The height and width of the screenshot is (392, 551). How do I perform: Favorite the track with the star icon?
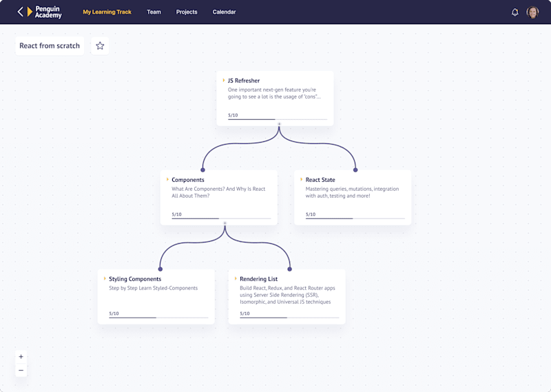(x=100, y=45)
